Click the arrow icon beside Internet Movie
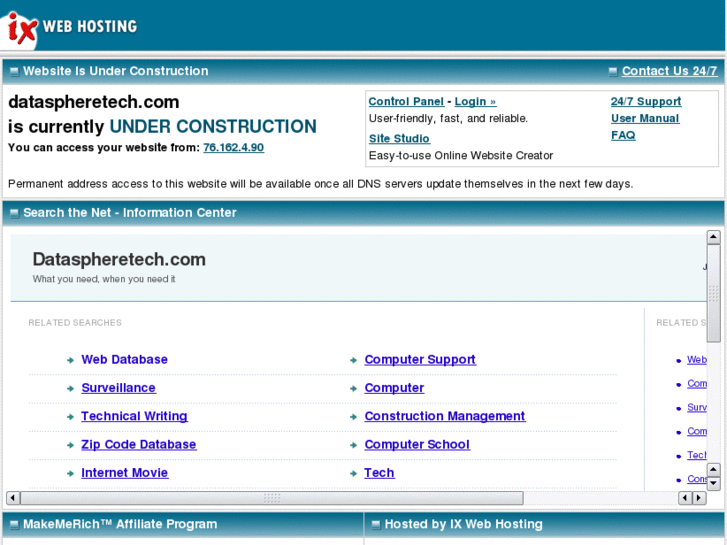The height and width of the screenshot is (545, 727). [x=70, y=473]
